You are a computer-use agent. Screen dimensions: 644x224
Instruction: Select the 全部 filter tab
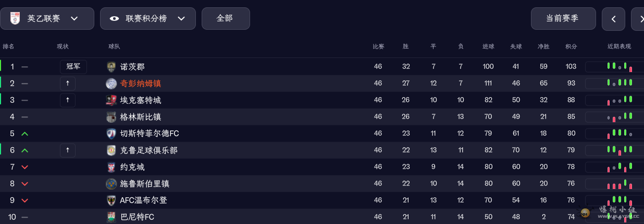pos(225,18)
